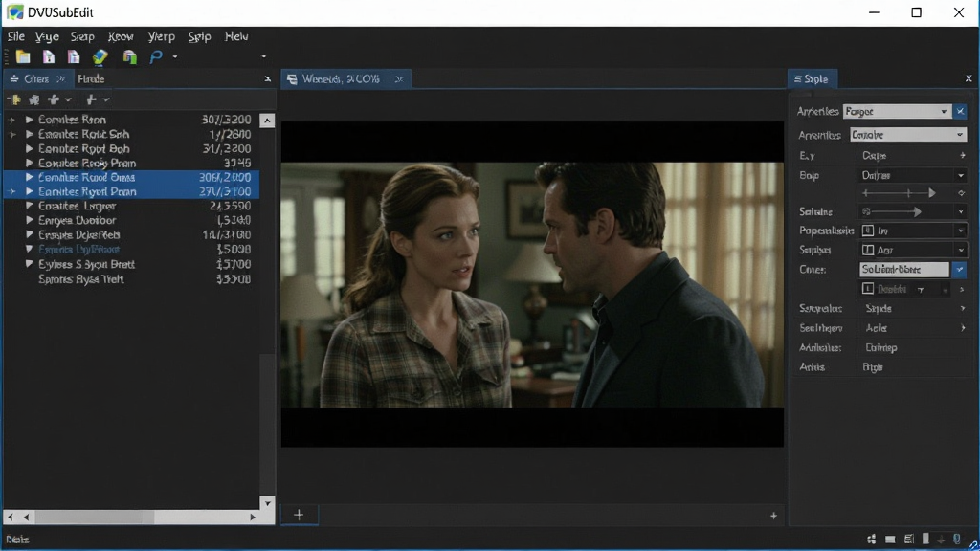Click the upper slider track in the right panel
Image resolution: width=980 pixels, height=551 pixels.
[900, 193]
